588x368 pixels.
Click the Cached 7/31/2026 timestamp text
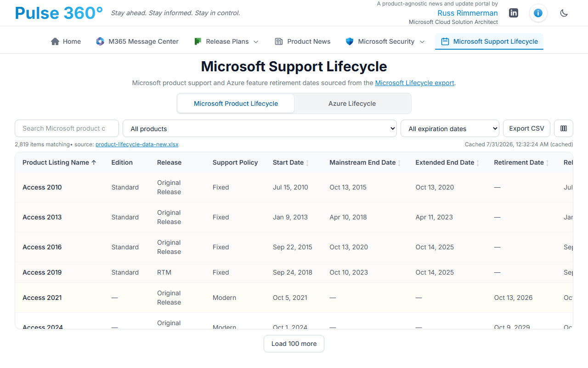click(x=519, y=144)
